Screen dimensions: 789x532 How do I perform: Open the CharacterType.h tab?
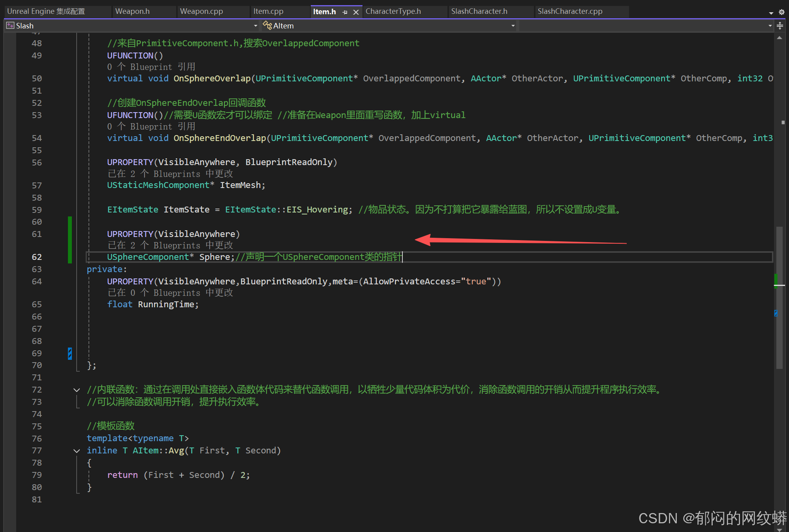(393, 11)
